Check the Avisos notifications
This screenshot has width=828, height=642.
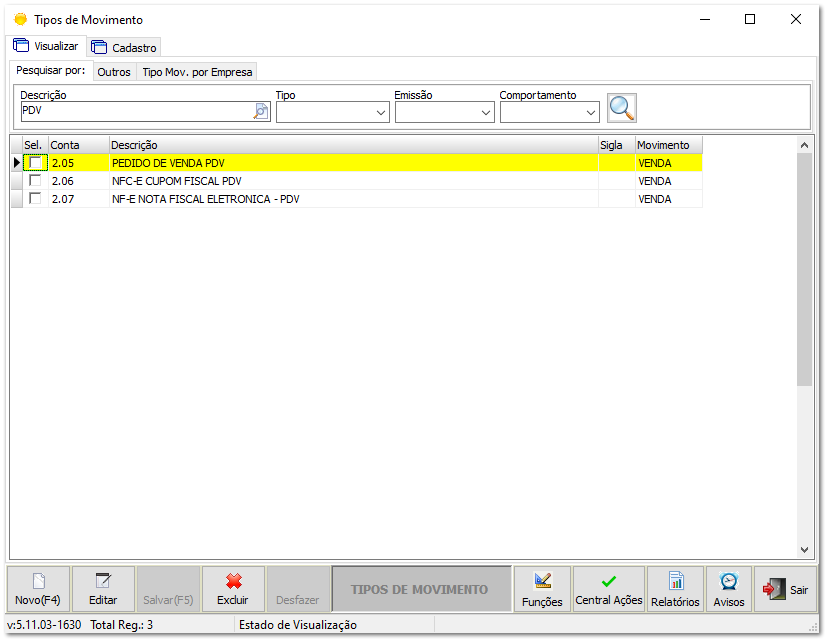(728, 589)
